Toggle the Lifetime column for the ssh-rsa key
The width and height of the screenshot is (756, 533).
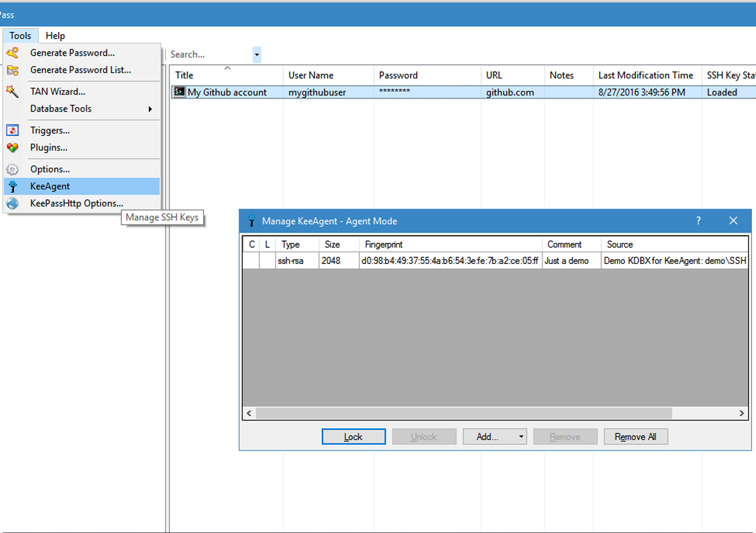click(266, 260)
